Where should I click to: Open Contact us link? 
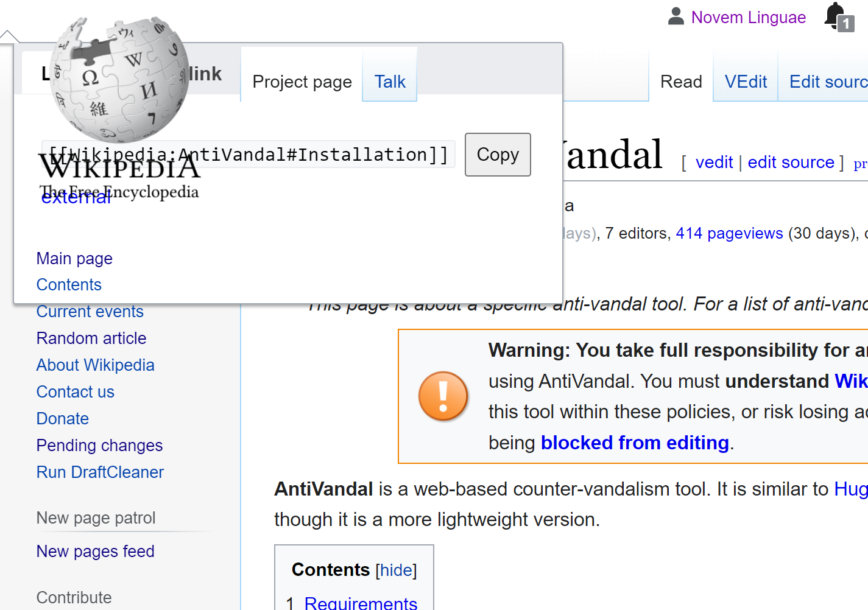[x=76, y=392]
